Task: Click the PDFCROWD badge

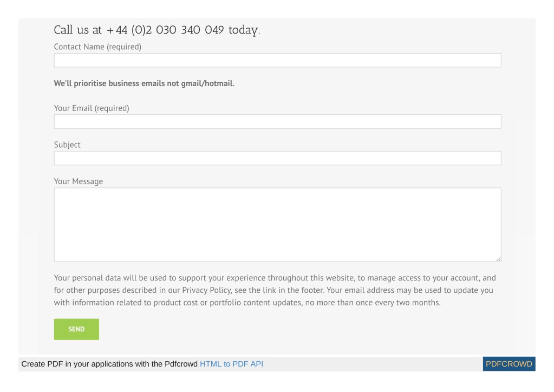Action: [x=509, y=364]
